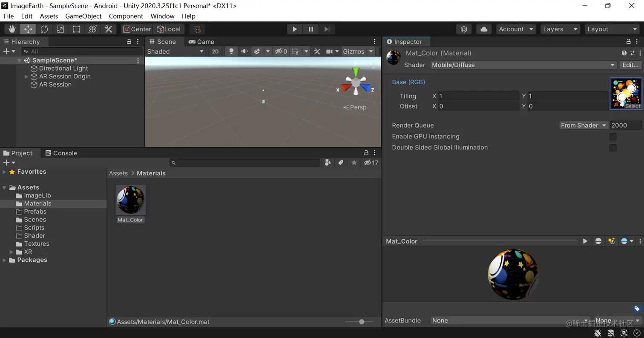Play the material preview animation
644x338 pixels.
(x=585, y=241)
